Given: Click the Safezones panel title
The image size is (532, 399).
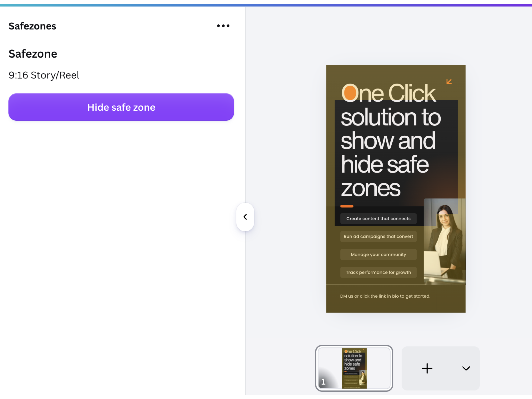Looking at the screenshot, I should (x=32, y=26).
